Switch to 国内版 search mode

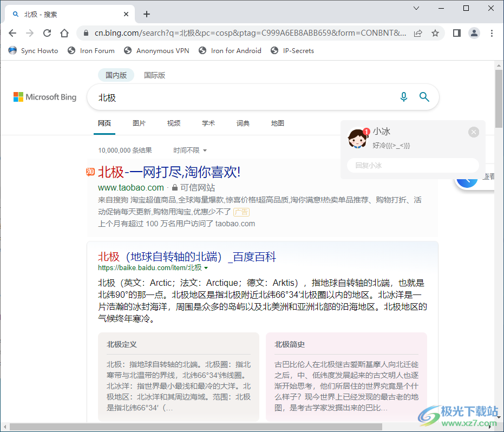tap(116, 75)
